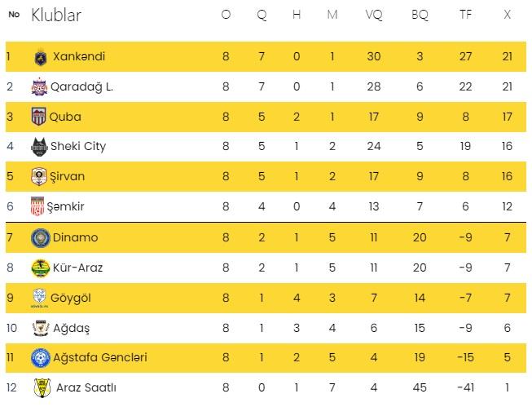Image resolution: width=532 pixels, height=407 pixels.
Task: Select the Ağstafa Gəncləri team name
Action: click(99, 358)
